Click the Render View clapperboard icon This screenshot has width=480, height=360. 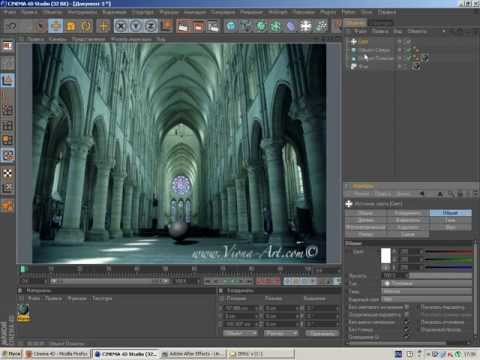coord(183,26)
